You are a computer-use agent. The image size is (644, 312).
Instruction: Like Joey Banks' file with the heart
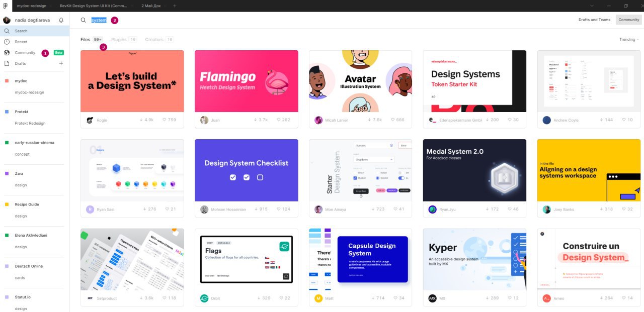point(623,210)
